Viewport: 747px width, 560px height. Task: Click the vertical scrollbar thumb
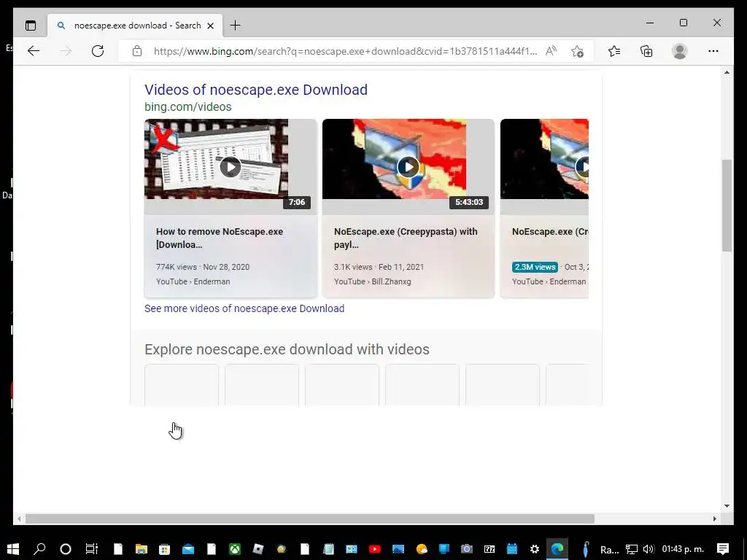[727, 205]
